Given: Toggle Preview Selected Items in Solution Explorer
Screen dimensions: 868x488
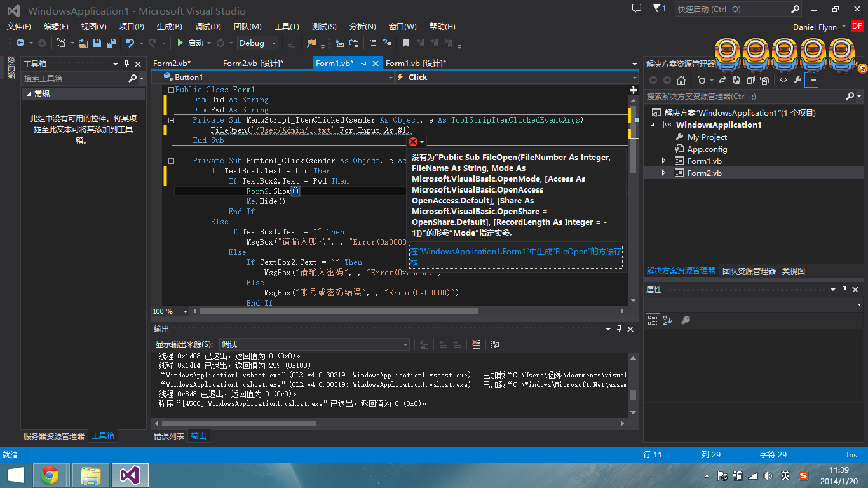Looking at the screenshot, I should tap(811, 80).
